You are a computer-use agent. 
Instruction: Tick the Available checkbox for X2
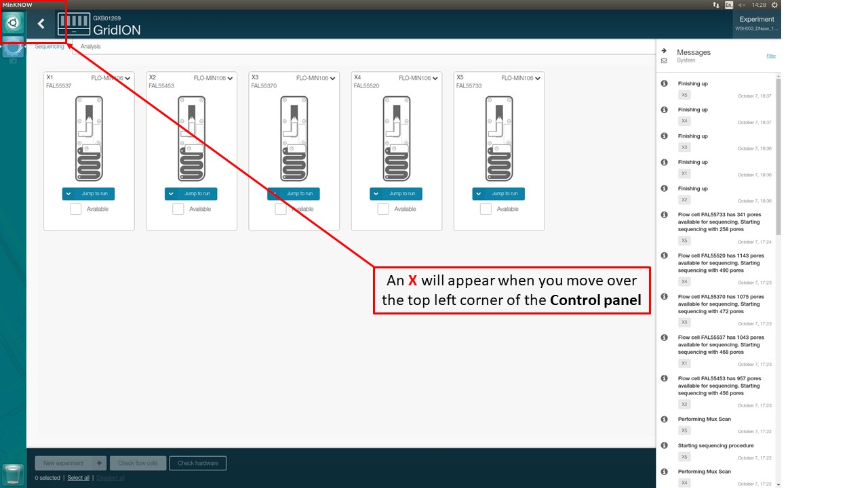tap(178, 209)
